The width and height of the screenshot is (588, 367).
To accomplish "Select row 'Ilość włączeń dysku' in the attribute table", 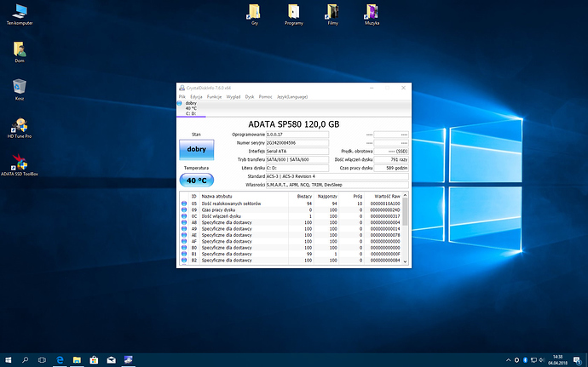I will (x=291, y=216).
